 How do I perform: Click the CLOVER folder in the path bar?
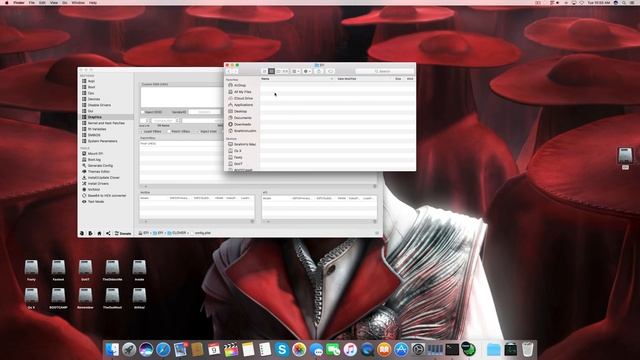point(177,233)
